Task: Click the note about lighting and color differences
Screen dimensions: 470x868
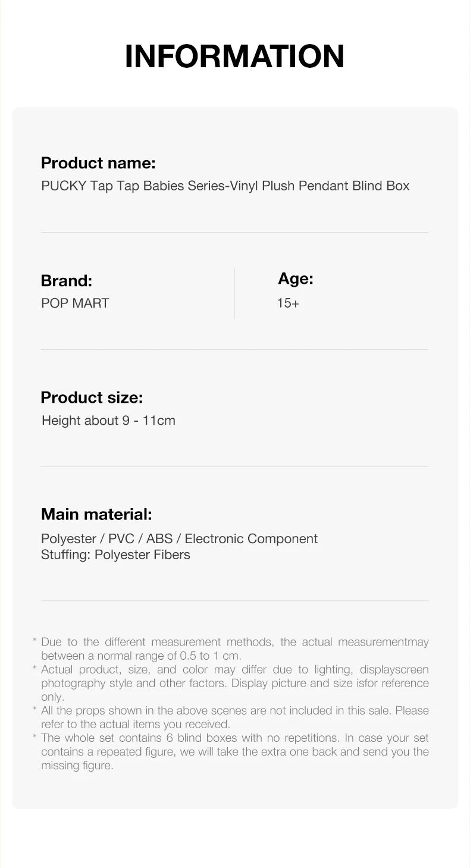Action: [234, 683]
